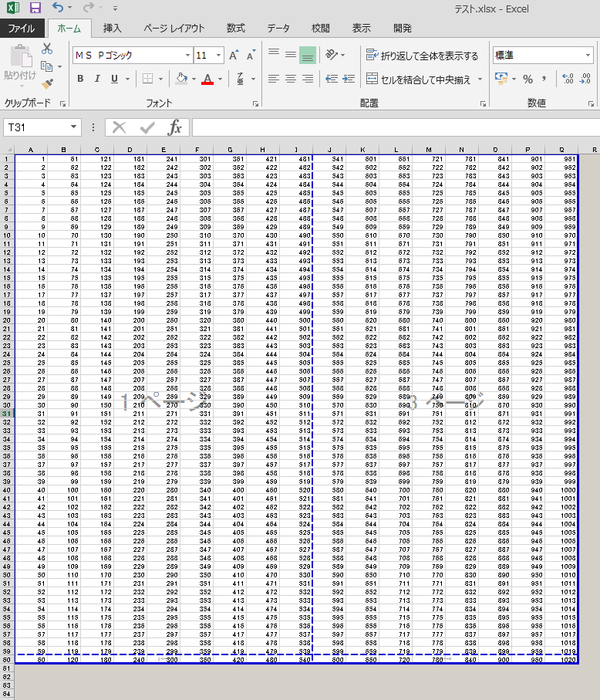Click the Cut scissors icon

(x=47, y=49)
